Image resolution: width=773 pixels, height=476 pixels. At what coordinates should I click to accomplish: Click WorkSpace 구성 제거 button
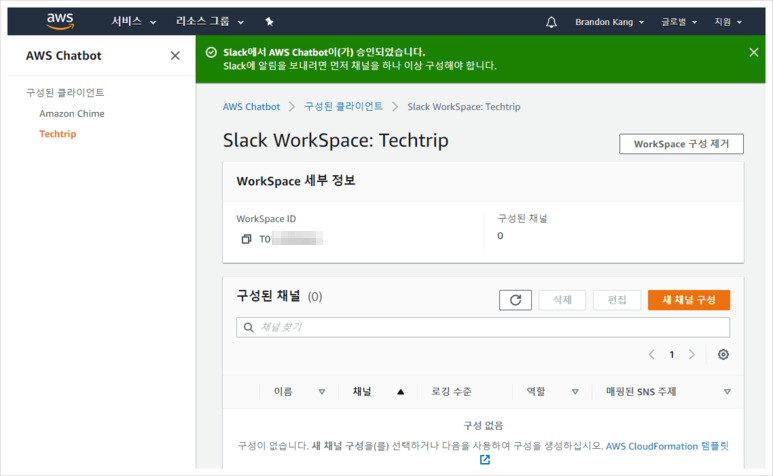(x=681, y=144)
